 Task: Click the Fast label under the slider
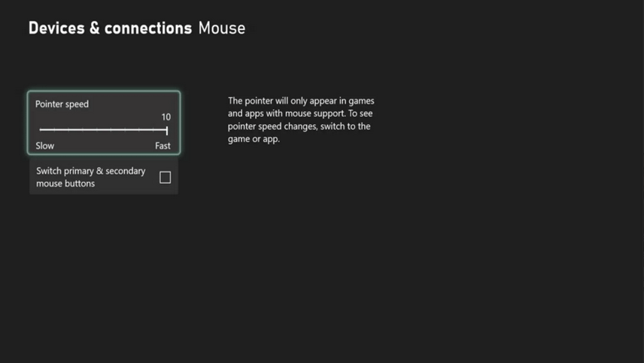point(163,146)
